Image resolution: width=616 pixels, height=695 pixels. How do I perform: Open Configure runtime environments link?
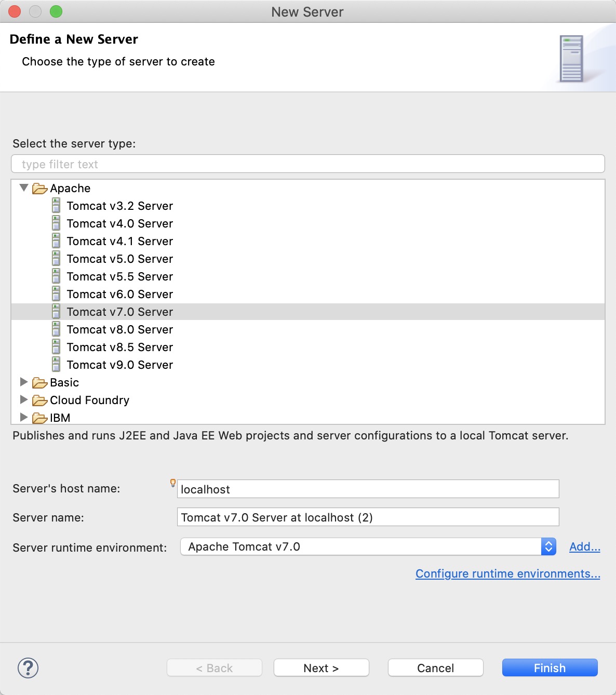tap(508, 573)
